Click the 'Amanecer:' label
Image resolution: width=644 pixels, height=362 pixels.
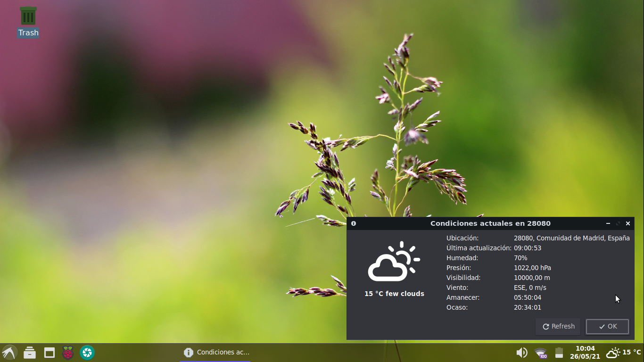[463, 297]
